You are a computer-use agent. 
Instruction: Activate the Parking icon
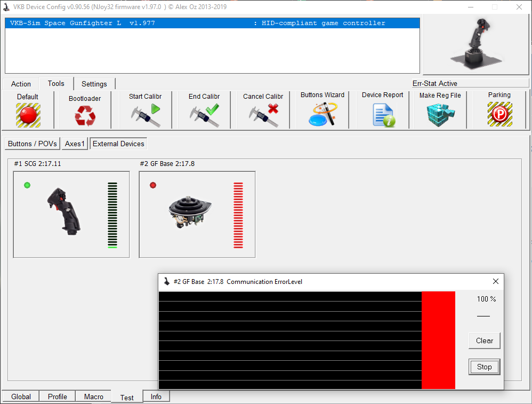click(x=500, y=114)
